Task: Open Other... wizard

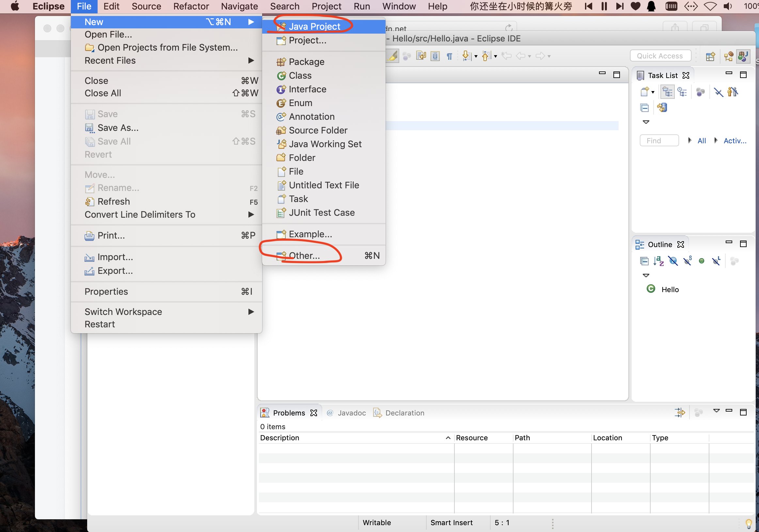Action: tap(324, 256)
